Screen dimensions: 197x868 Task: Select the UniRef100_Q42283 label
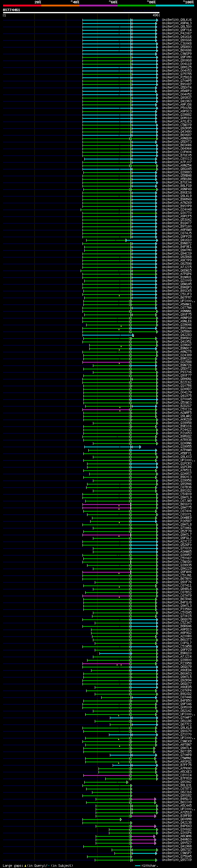point(176,335)
